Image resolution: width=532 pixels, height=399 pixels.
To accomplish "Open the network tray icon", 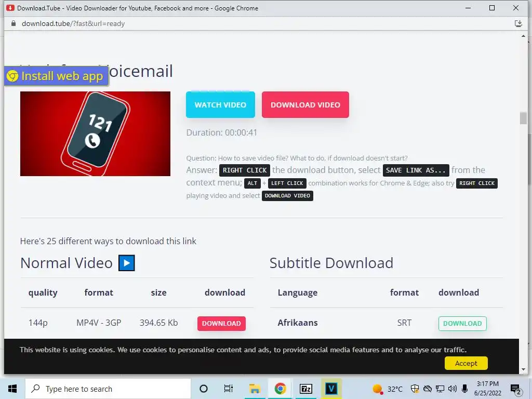I will (440, 389).
